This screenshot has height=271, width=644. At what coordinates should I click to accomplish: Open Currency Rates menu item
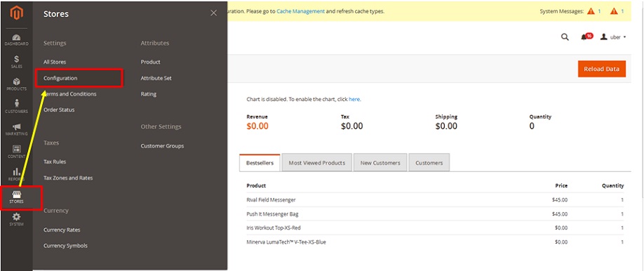point(62,230)
